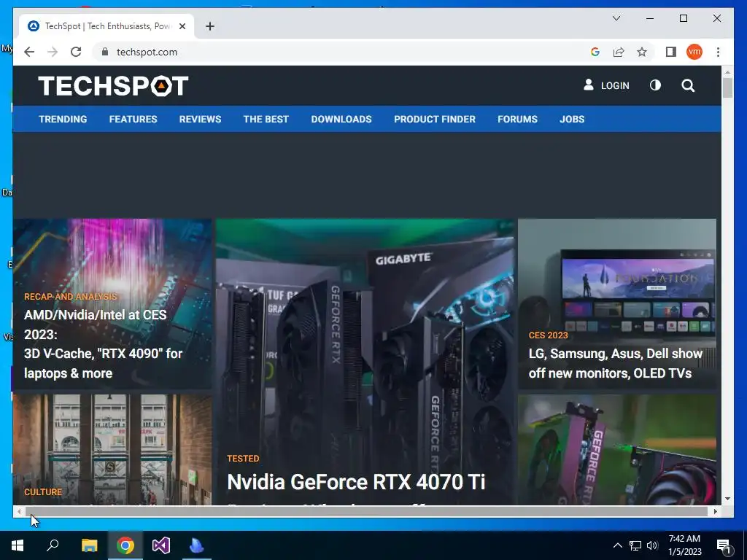Click the LOGIN user link
This screenshot has width=747, height=560.
pos(606,85)
